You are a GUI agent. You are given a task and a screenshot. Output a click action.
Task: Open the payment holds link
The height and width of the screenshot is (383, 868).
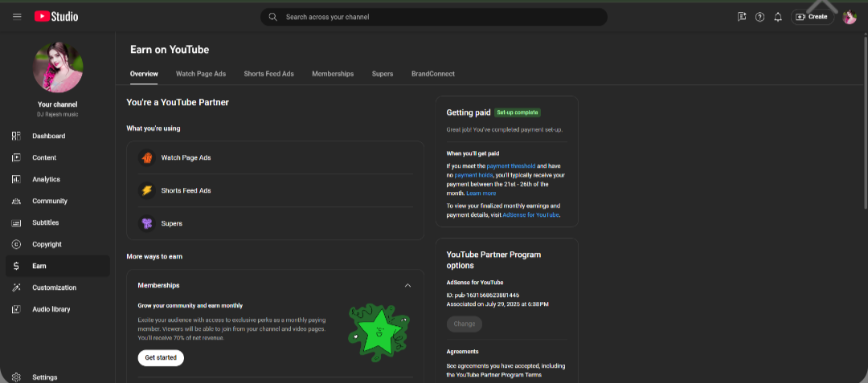[474, 175]
